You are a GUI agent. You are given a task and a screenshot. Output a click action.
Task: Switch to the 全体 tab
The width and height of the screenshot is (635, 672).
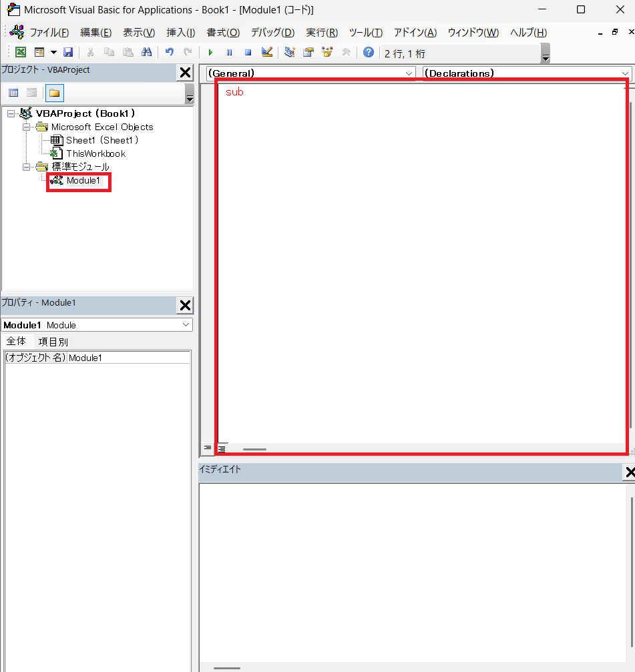16,341
